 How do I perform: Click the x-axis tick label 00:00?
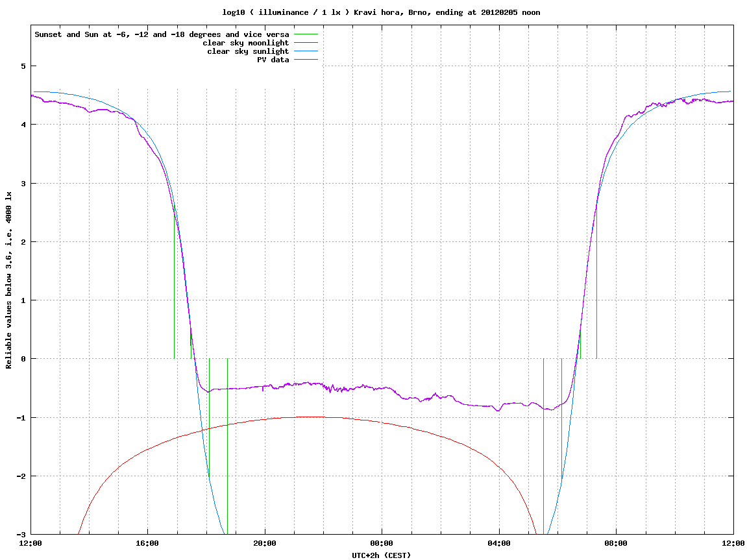[x=382, y=543]
